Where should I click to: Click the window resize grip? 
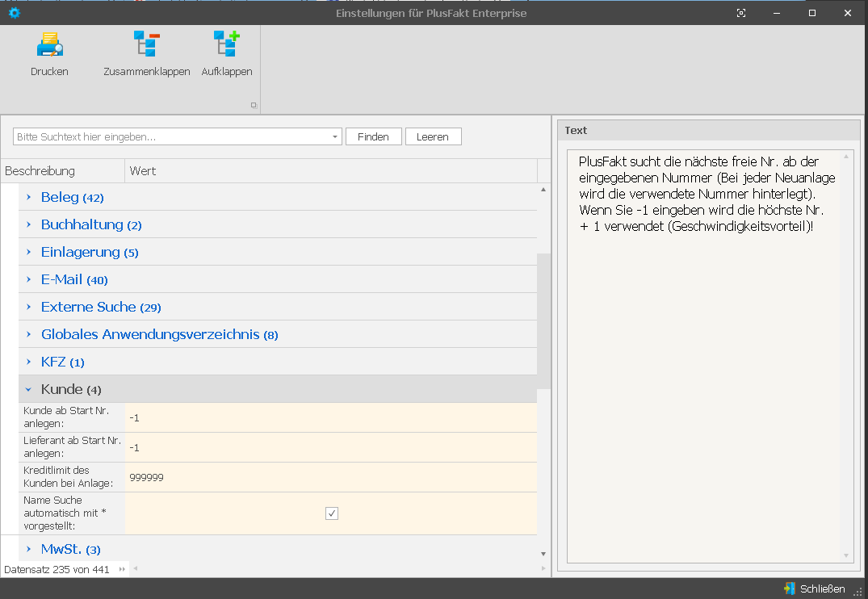click(858, 593)
